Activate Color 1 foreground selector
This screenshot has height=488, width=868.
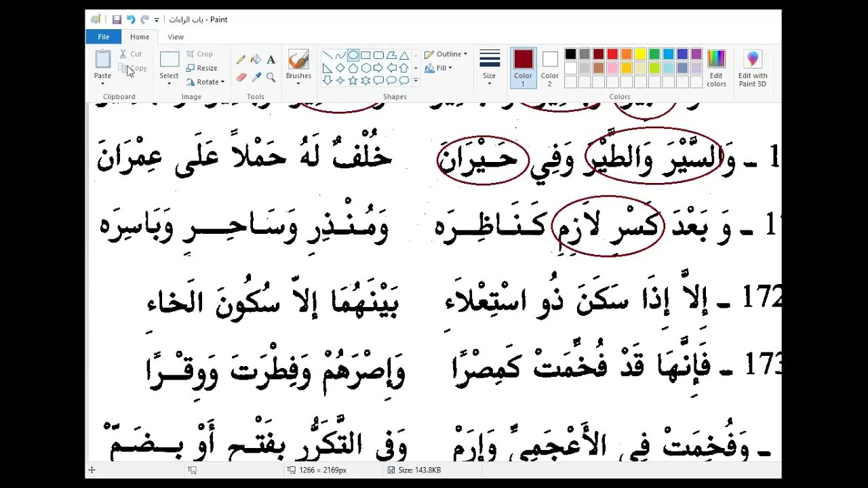point(523,67)
